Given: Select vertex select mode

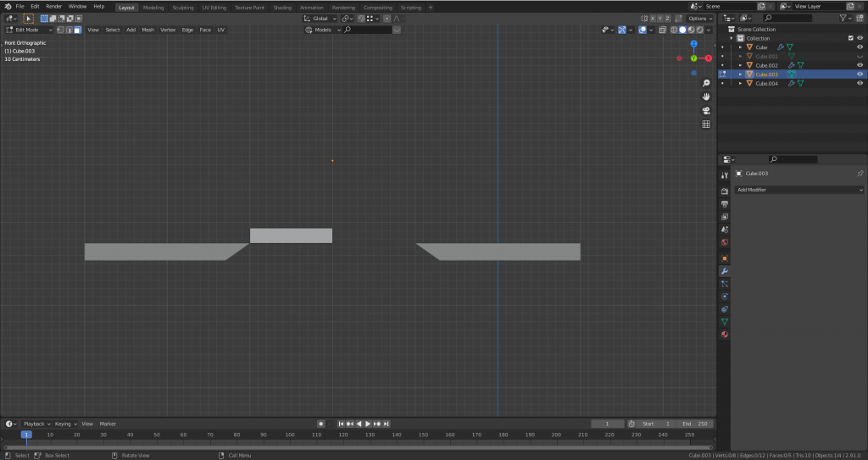Looking at the screenshot, I should (x=60, y=30).
